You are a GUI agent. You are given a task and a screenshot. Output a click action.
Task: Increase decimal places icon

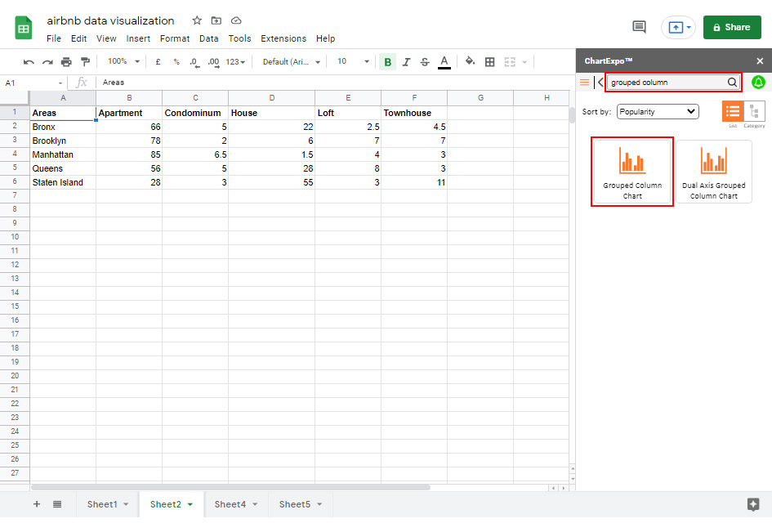click(214, 63)
